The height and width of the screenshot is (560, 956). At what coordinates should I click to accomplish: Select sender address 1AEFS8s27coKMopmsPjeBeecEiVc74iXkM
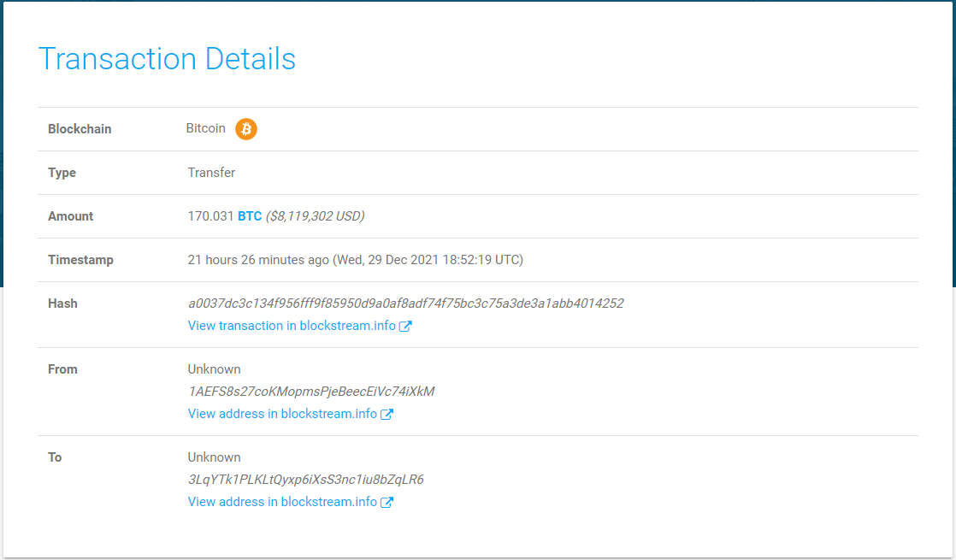(x=311, y=392)
